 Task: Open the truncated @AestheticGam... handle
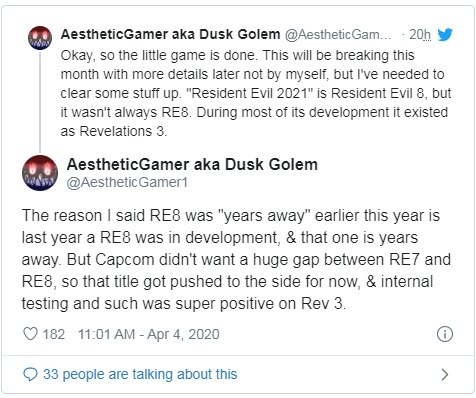pyautogui.click(x=338, y=34)
